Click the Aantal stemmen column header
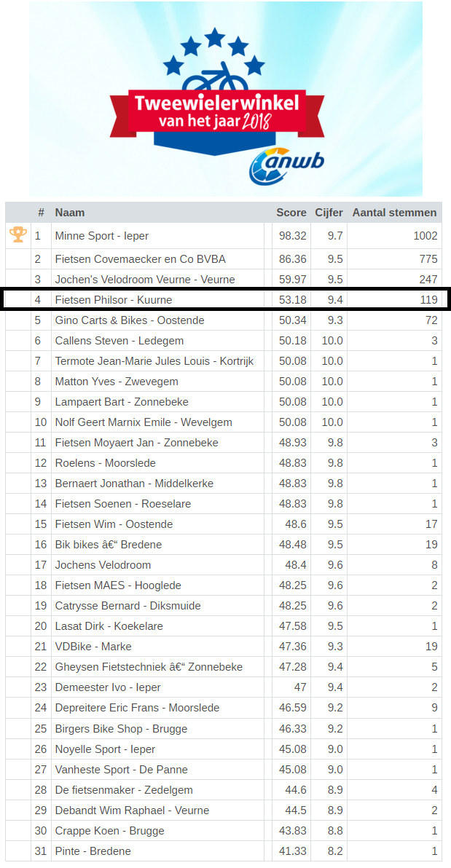451x868 pixels. pyautogui.click(x=394, y=213)
